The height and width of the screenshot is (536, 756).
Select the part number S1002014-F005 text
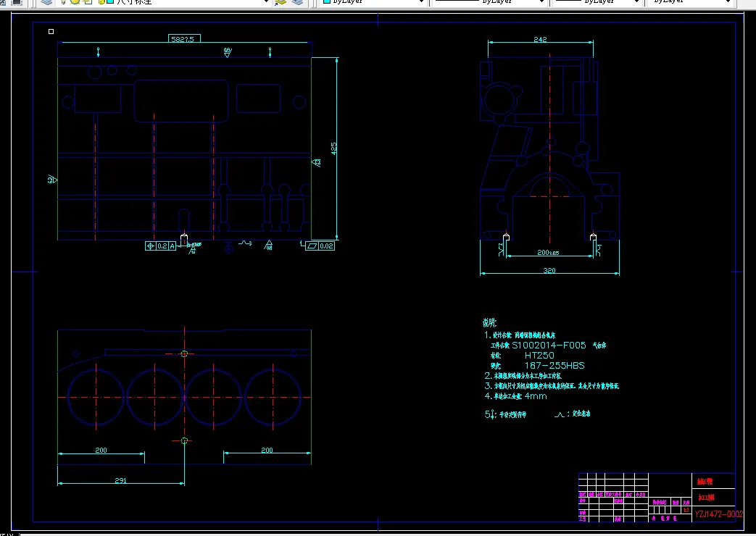(549, 345)
